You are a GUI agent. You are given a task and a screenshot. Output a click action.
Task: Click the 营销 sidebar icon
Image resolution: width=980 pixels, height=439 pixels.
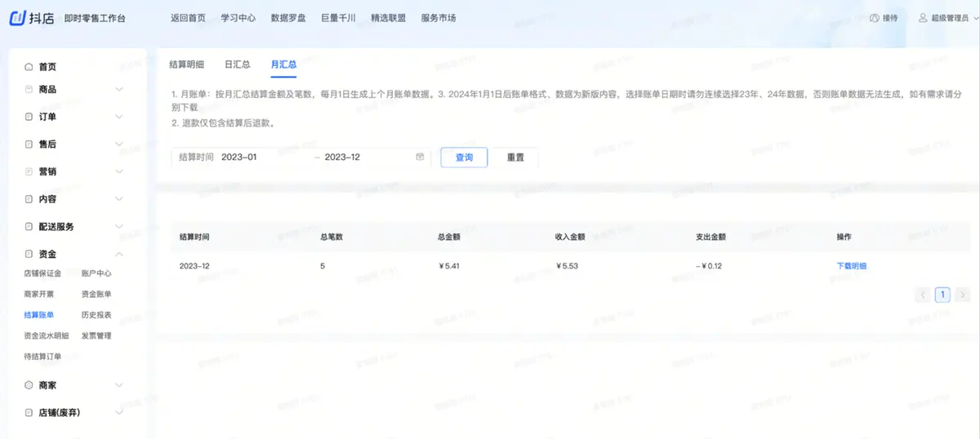(29, 172)
